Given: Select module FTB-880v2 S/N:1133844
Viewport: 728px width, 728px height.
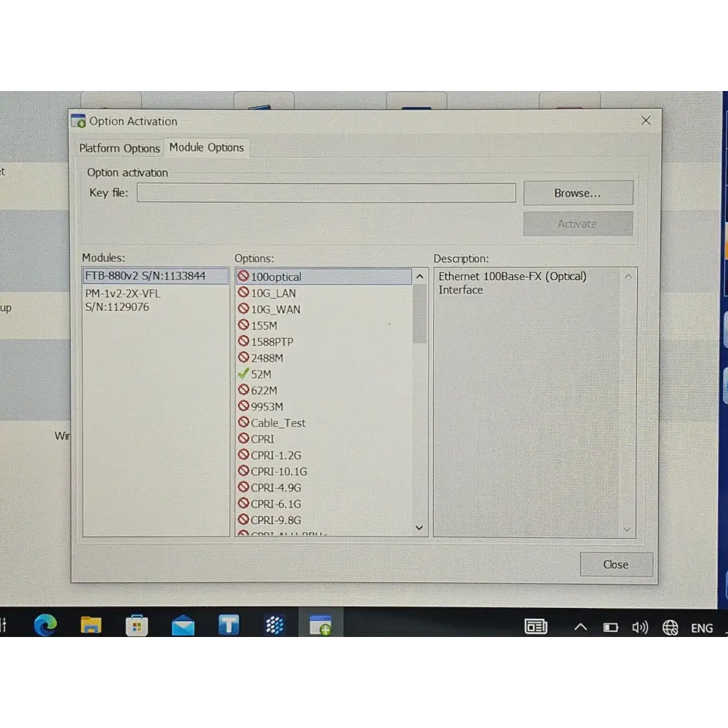Looking at the screenshot, I should tap(156, 276).
